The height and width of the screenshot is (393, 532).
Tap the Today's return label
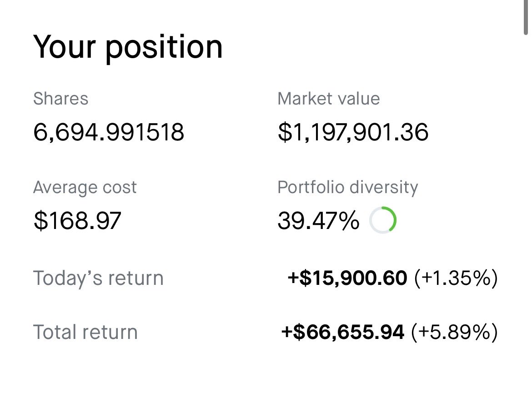(98, 278)
